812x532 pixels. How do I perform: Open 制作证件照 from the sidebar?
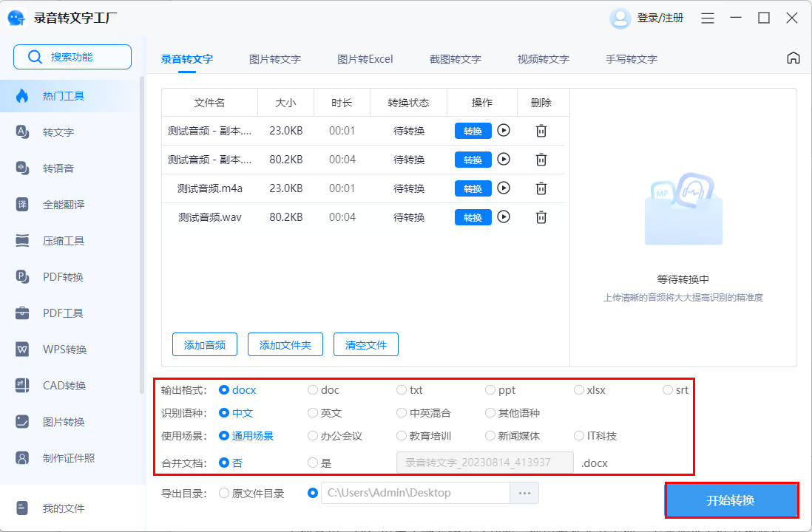pos(62,457)
